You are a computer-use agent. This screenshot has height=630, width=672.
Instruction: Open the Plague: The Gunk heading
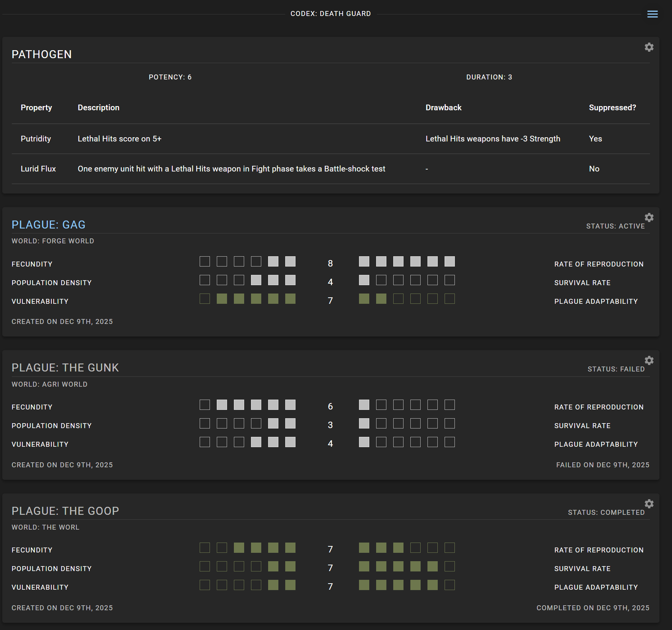click(65, 368)
